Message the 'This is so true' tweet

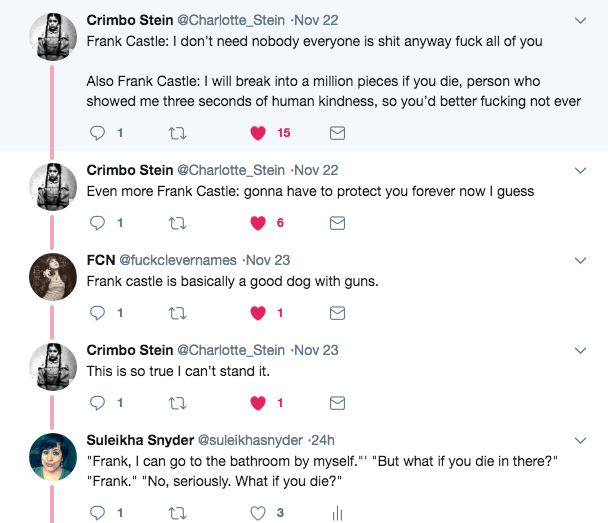tap(337, 403)
